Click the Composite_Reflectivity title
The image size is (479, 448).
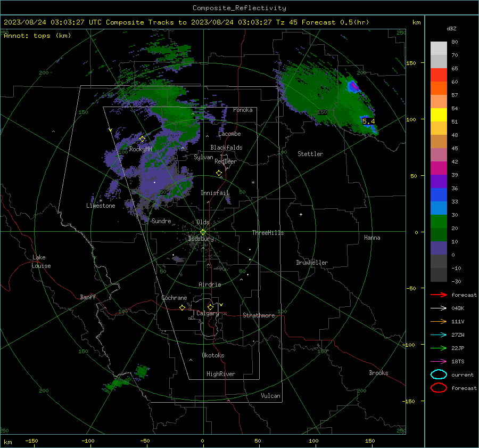coord(240,8)
